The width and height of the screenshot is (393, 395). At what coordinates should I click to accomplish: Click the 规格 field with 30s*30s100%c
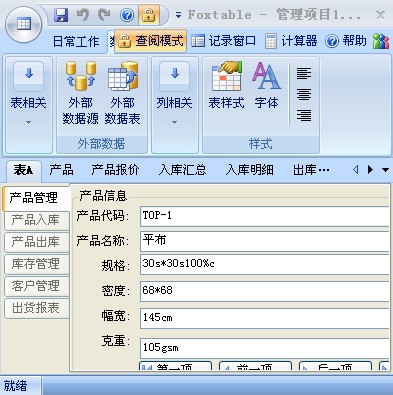click(x=265, y=264)
